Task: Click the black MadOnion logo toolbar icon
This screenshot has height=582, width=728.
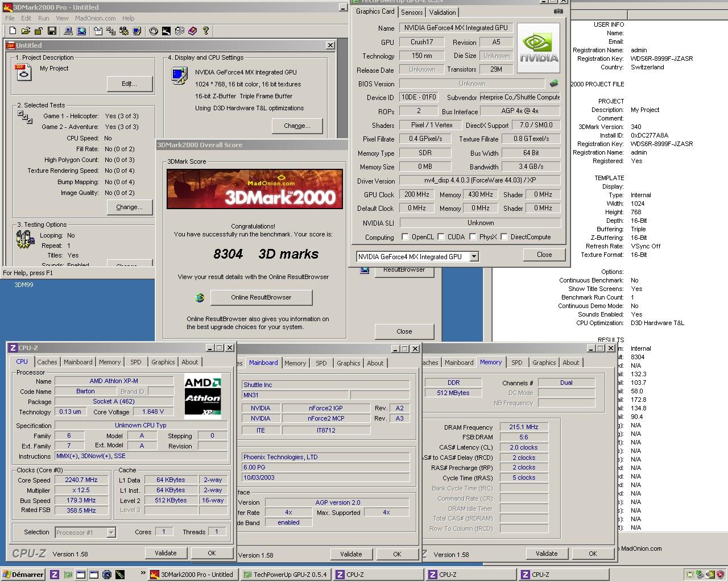Action: [x=167, y=31]
